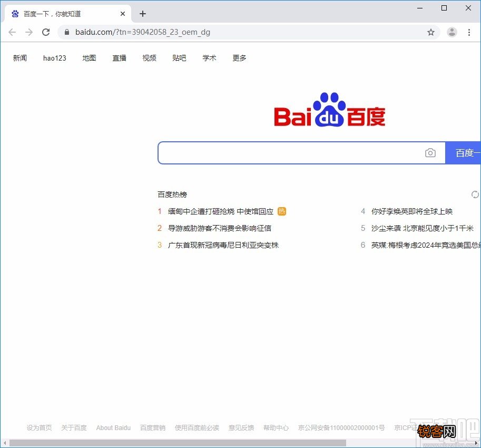Open hot item 广东首现新冠病毒尼日利亚突变株
Viewport: 481px width, 448px height.
pos(223,245)
